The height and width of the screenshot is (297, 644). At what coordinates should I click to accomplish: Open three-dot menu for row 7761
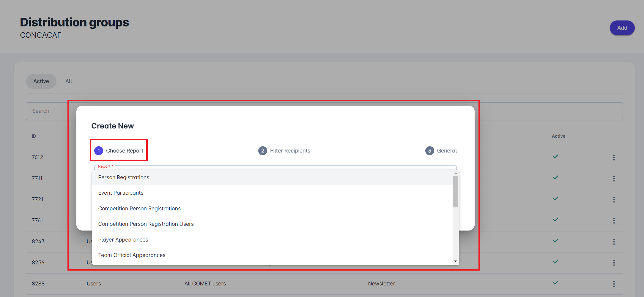614,221
